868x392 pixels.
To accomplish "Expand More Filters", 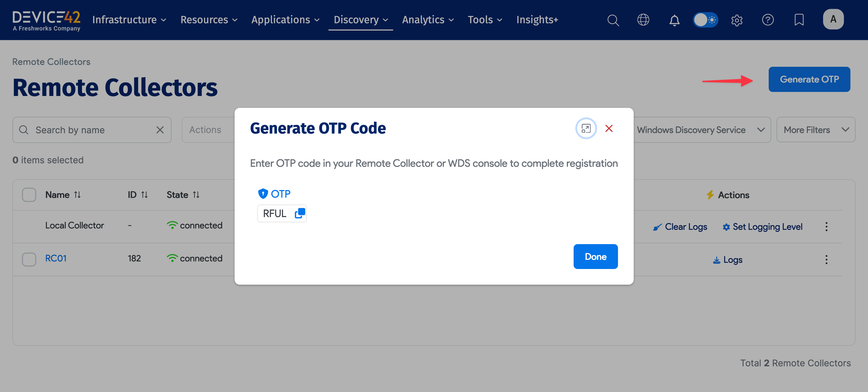I will click(x=816, y=130).
